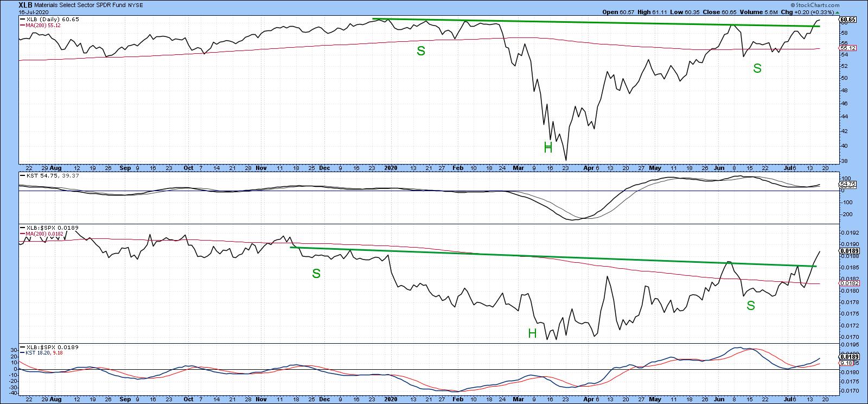Viewport: 868px width, 404px height.
Task: Click the green up-arrow beside Chg value
Action: 837,12
